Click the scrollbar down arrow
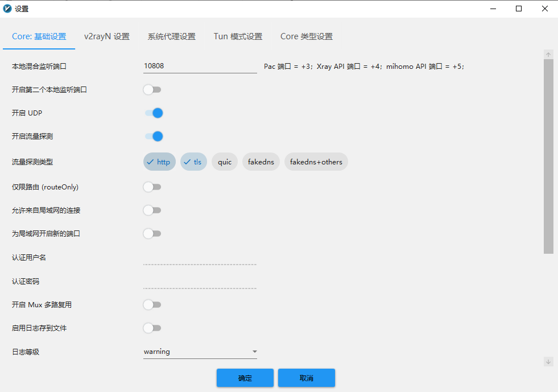This screenshot has height=392, width=558. click(x=548, y=362)
